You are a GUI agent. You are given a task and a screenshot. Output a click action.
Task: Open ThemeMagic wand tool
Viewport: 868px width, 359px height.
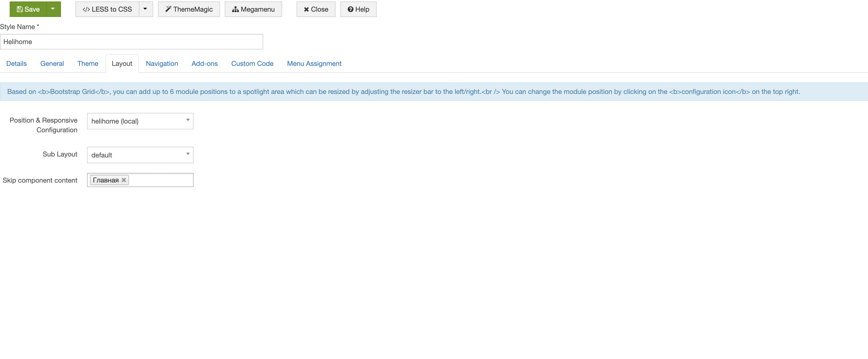click(x=189, y=9)
